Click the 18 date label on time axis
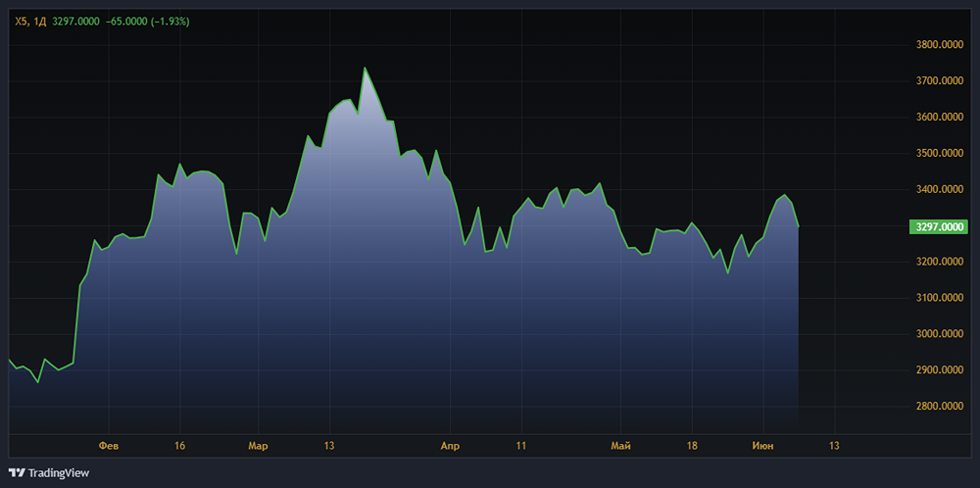 692,446
